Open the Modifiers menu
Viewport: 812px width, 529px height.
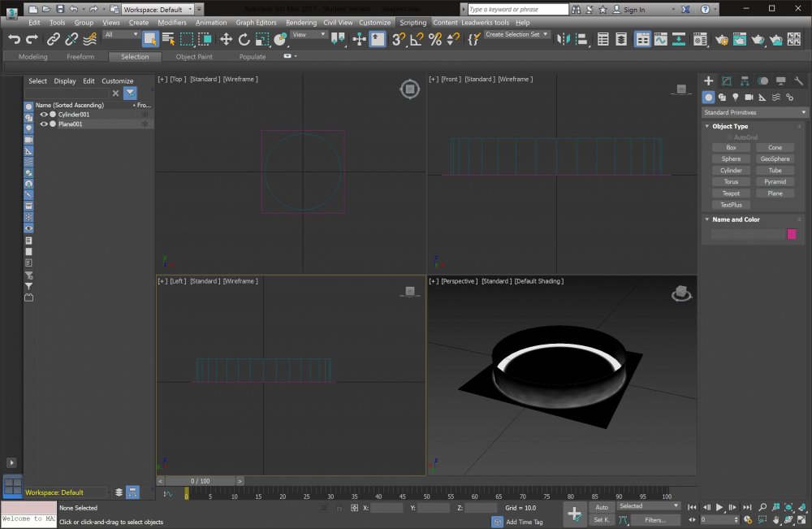171,23
